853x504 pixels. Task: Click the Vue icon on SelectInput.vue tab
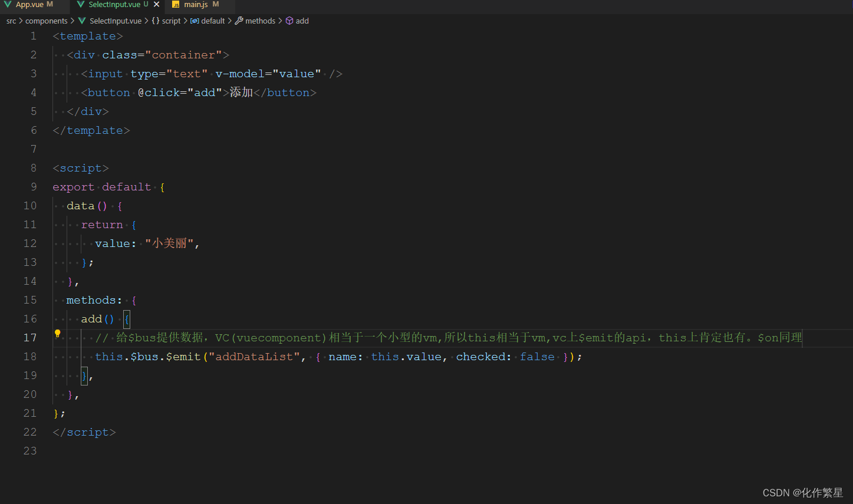pos(81,5)
